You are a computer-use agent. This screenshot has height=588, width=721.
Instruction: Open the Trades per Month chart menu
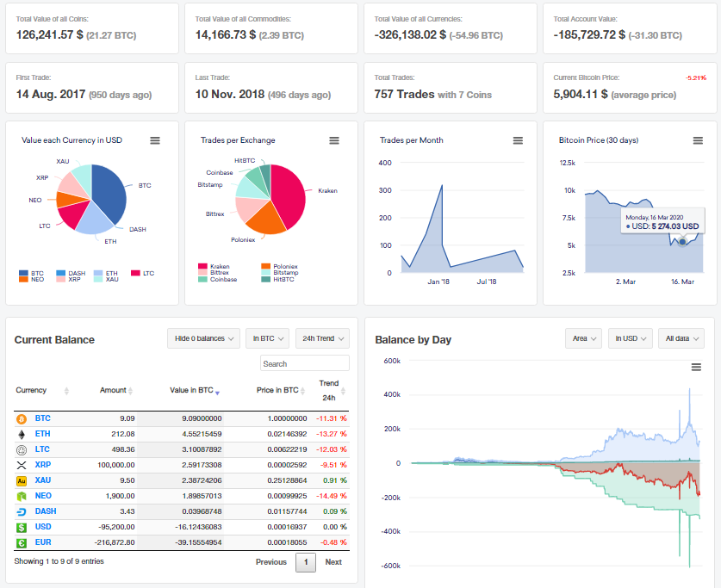(x=518, y=140)
